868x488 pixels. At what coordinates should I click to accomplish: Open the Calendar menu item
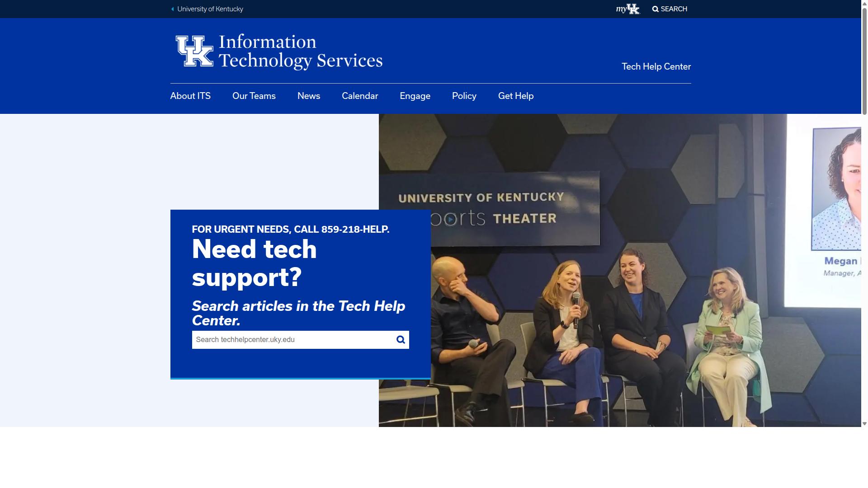[x=360, y=96]
